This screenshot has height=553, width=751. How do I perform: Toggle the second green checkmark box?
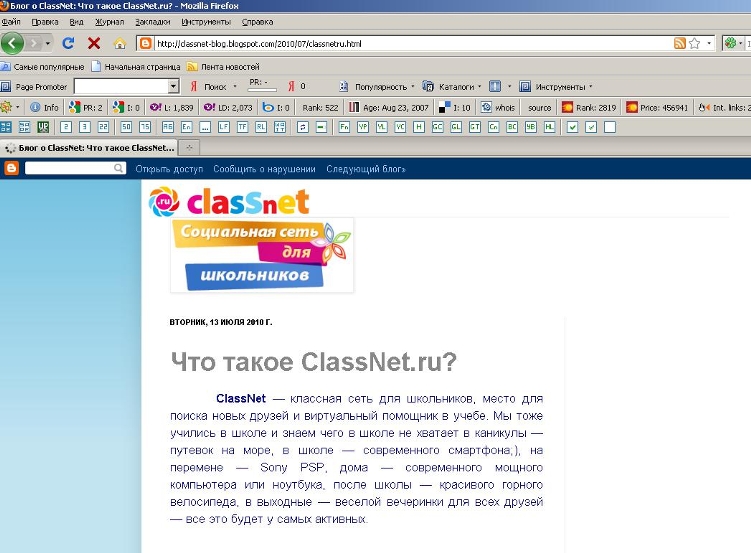[x=591, y=127]
